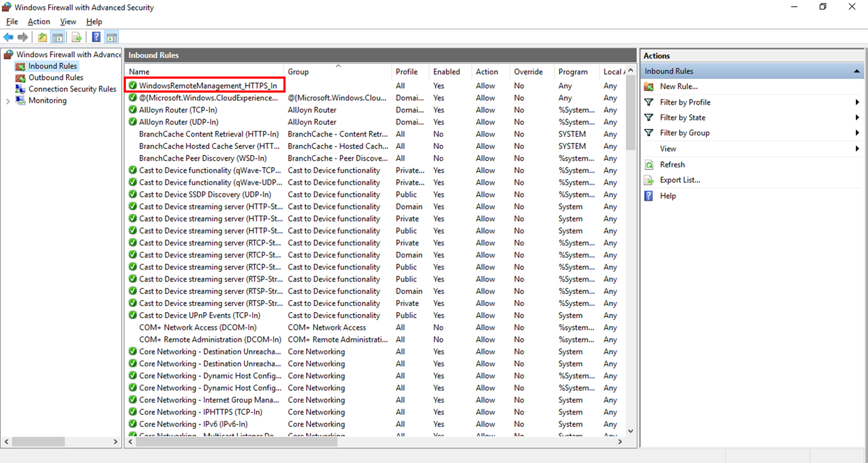The image size is (868, 463).
Task: Click the title bar application icon
Action: pos(7,7)
